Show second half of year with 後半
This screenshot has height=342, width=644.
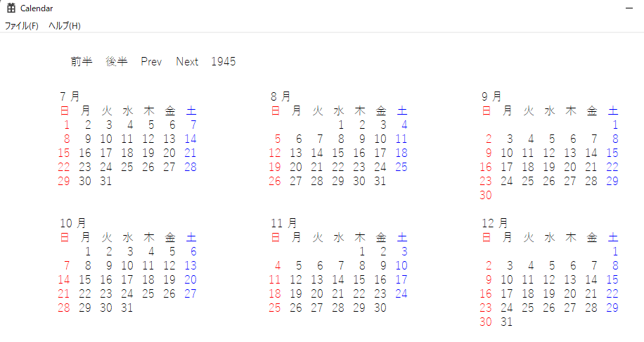point(117,61)
